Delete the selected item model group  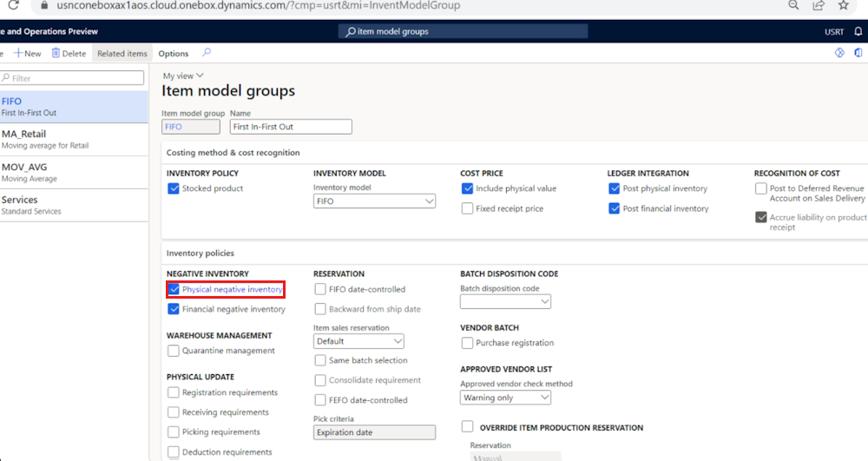point(69,53)
